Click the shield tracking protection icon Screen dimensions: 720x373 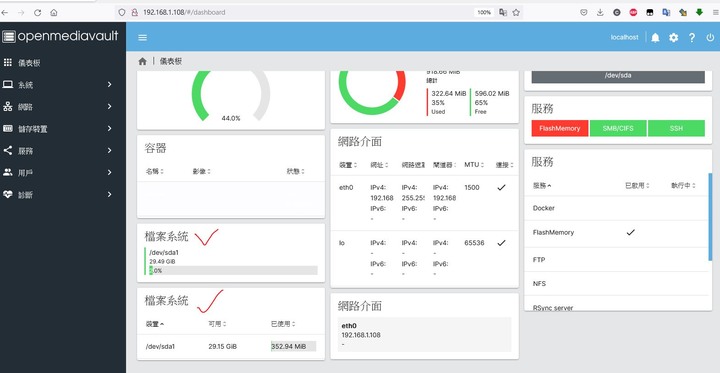pyautogui.click(x=122, y=12)
